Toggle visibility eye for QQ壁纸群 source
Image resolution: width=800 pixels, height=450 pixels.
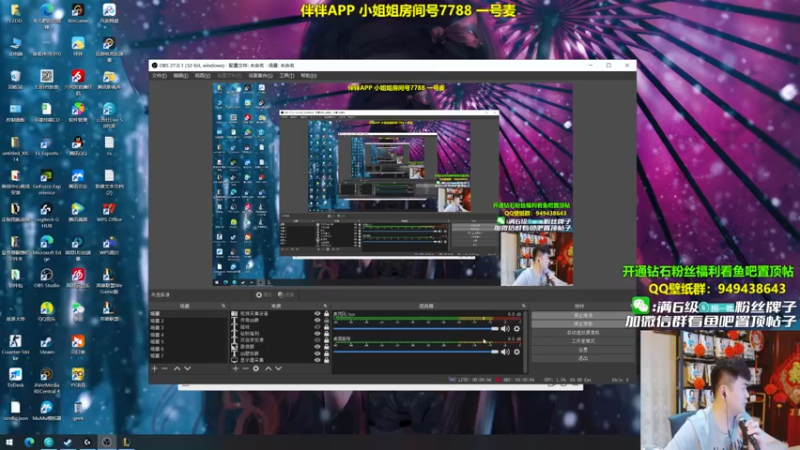[317, 354]
